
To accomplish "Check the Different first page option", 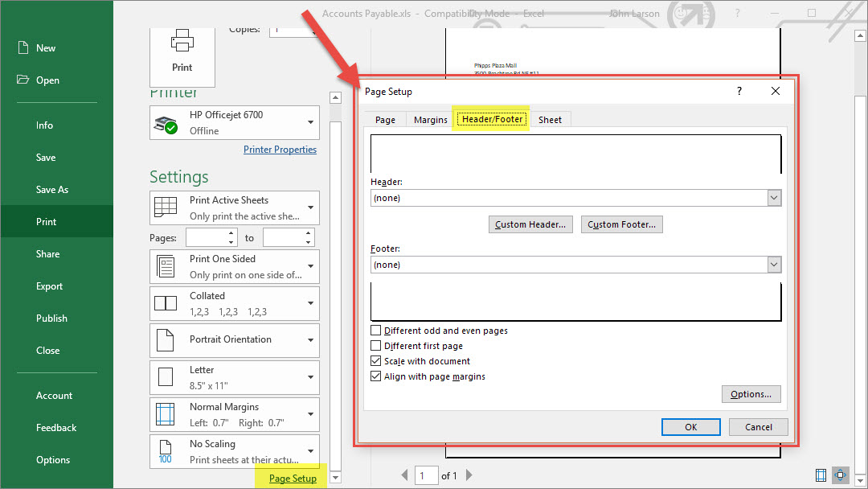I will click(376, 346).
